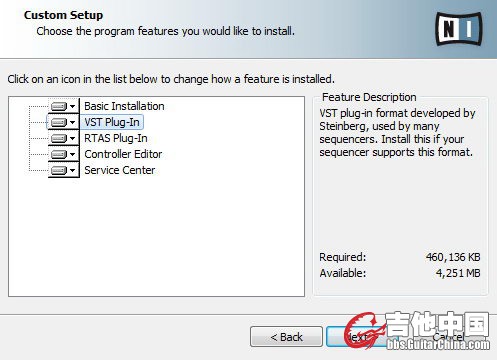Open the Controller Editor dropdown arrow

72,155
